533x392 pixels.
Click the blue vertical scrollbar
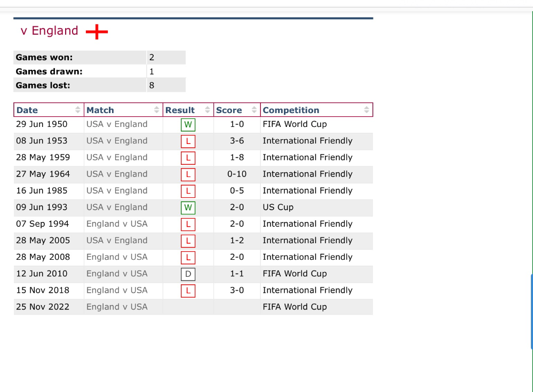531,311
